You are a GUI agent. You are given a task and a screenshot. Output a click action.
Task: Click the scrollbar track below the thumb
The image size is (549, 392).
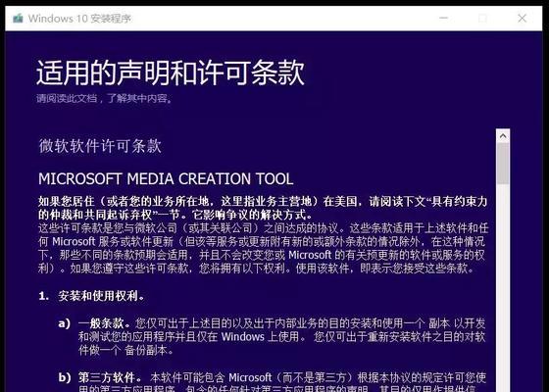pos(503,287)
